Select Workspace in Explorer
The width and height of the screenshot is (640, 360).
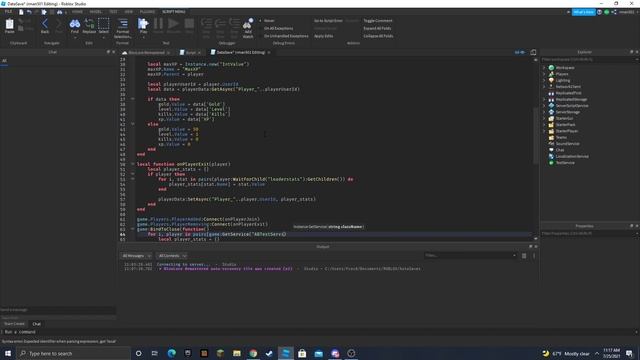[565, 68]
